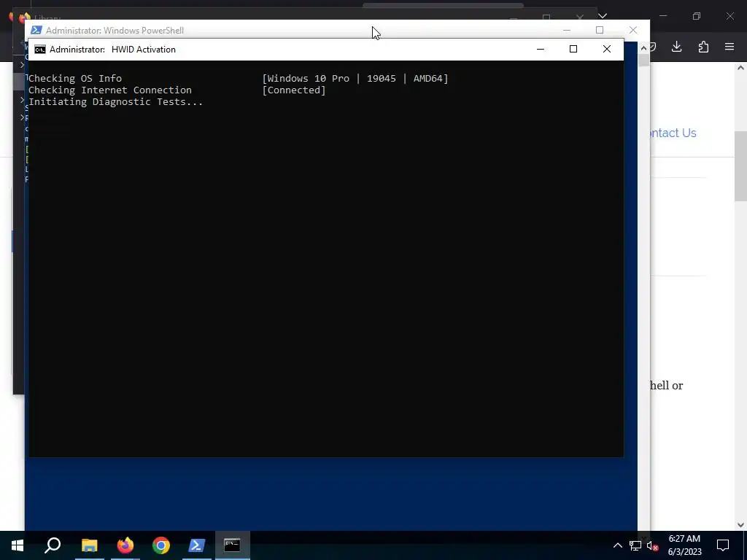Click the "Checking OS Info" console line
Screen dimensions: 747x560
point(75,79)
